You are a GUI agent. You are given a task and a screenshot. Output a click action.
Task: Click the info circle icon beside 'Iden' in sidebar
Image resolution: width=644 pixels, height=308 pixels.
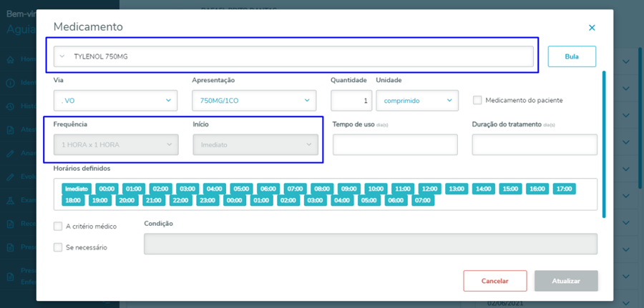click(x=10, y=83)
